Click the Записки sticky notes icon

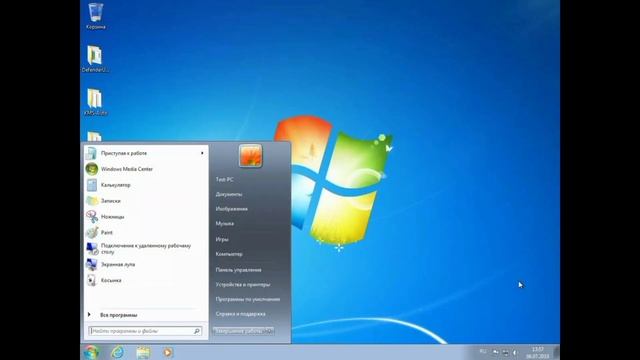pos(92,201)
